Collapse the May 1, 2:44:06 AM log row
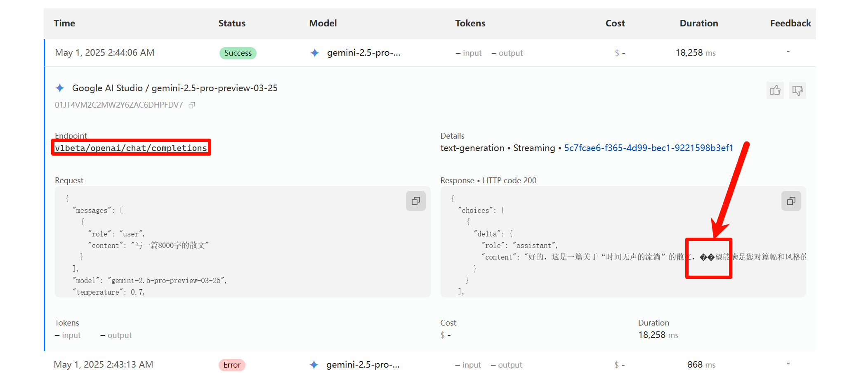The width and height of the screenshot is (868, 373). point(105,53)
